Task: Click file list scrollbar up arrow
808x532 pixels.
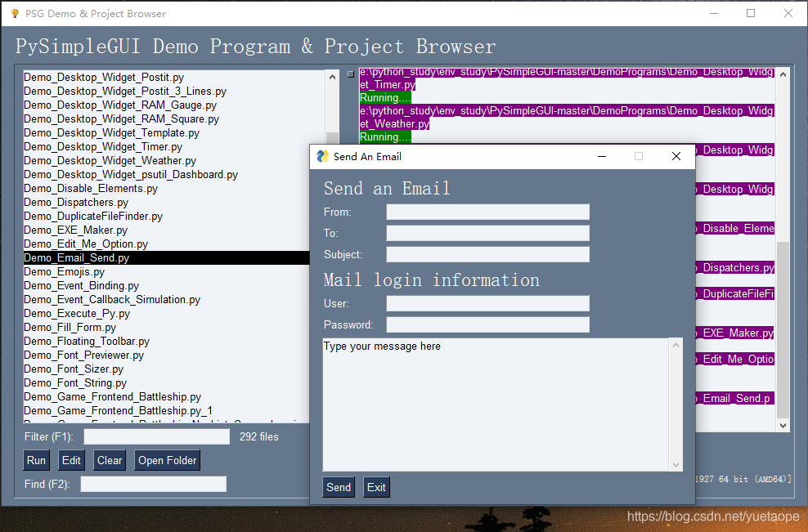Action: (332, 77)
